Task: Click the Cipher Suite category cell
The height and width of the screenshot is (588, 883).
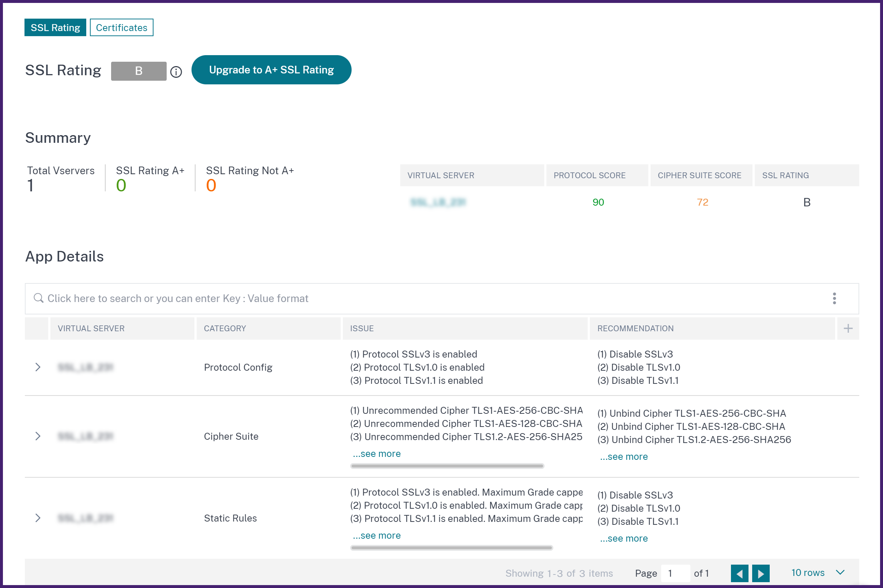Action: tap(231, 436)
